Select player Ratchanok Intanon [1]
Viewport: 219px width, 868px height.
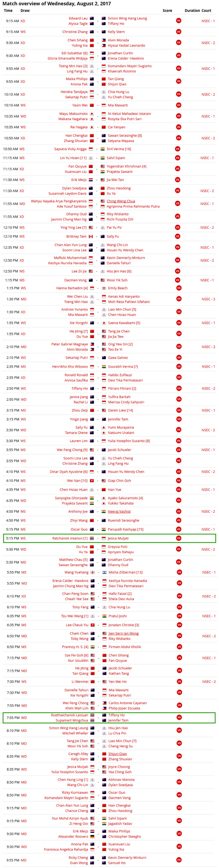tap(70, 538)
